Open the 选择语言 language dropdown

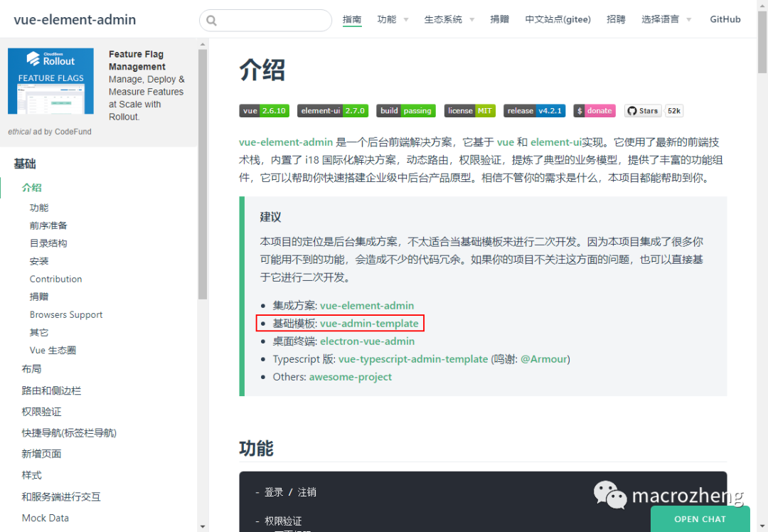coord(661,19)
